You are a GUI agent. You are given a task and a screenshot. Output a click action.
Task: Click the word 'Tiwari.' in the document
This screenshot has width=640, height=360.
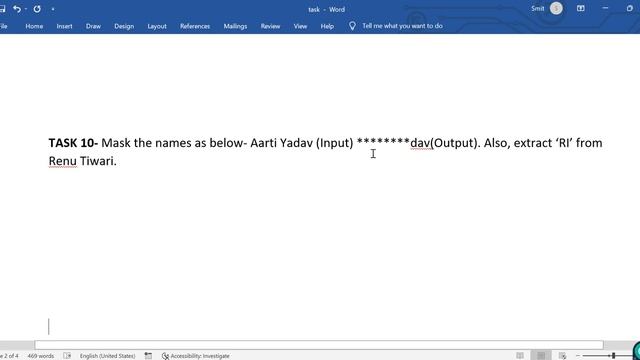98,161
